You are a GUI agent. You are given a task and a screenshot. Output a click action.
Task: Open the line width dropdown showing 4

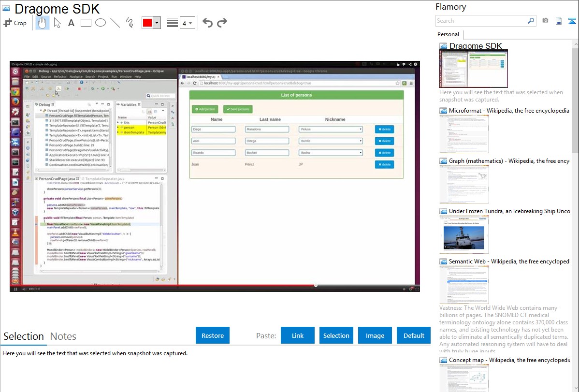[187, 23]
